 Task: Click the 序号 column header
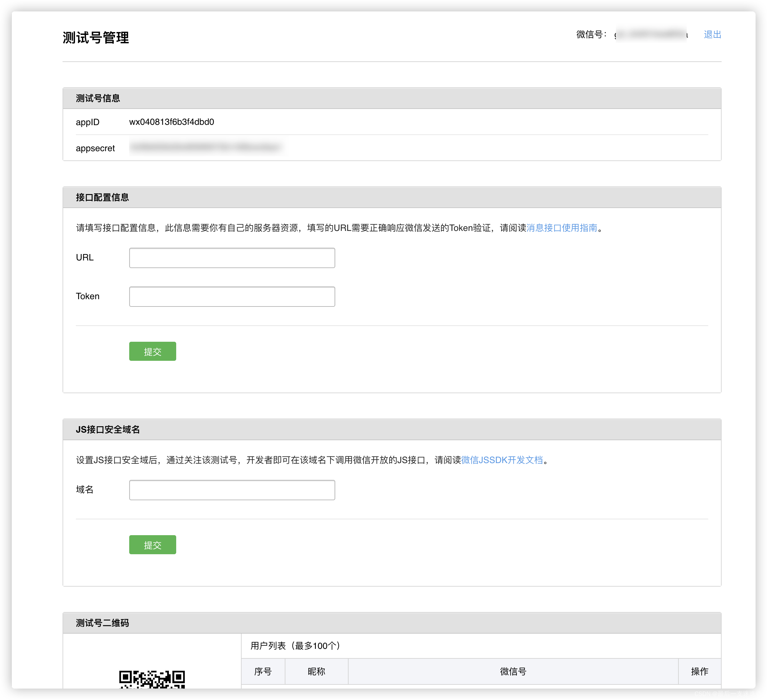click(263, 671)
